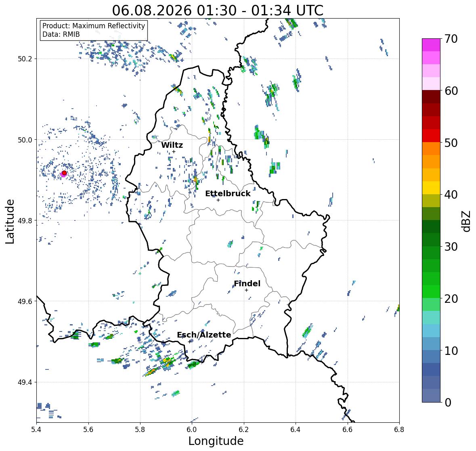Click the 6.2 longitude tick label
Screen dimensions: 476x451
(244, 430)
